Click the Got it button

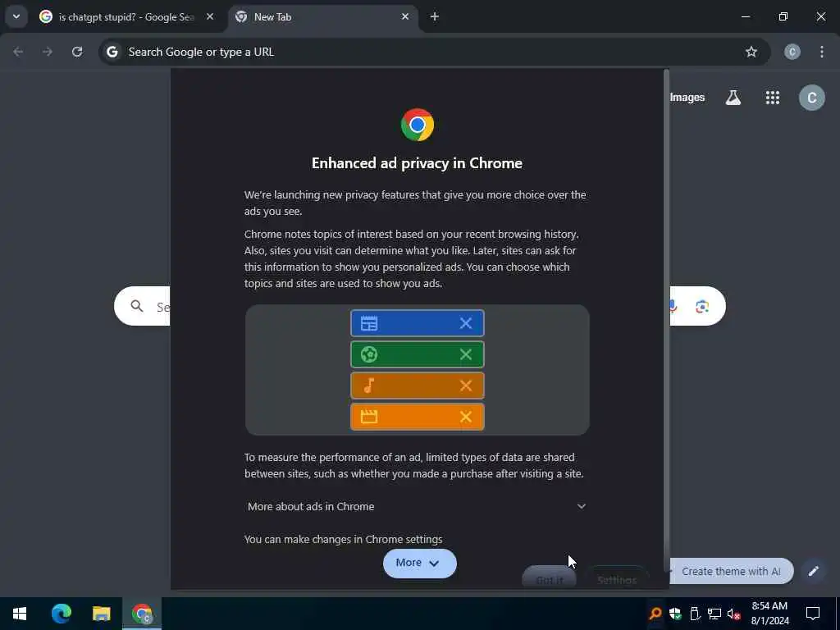[549, 578]
